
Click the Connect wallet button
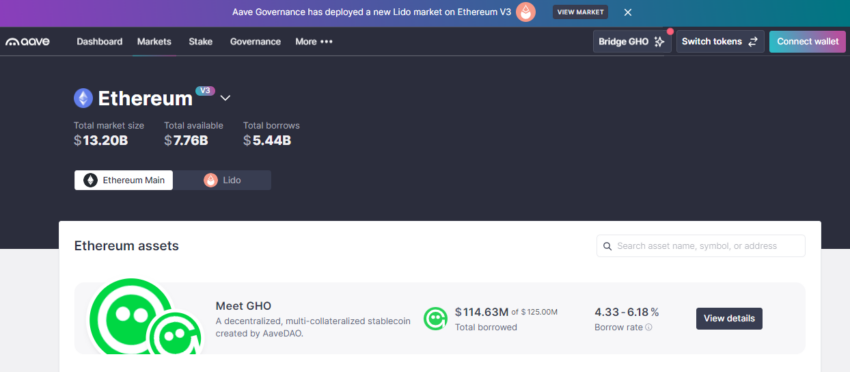(807, 42)
